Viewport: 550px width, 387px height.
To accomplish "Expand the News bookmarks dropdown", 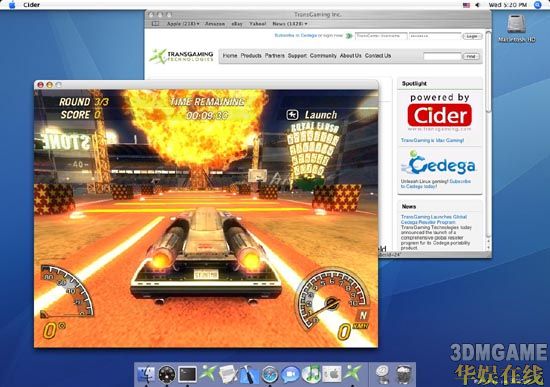I will [290, 24].
